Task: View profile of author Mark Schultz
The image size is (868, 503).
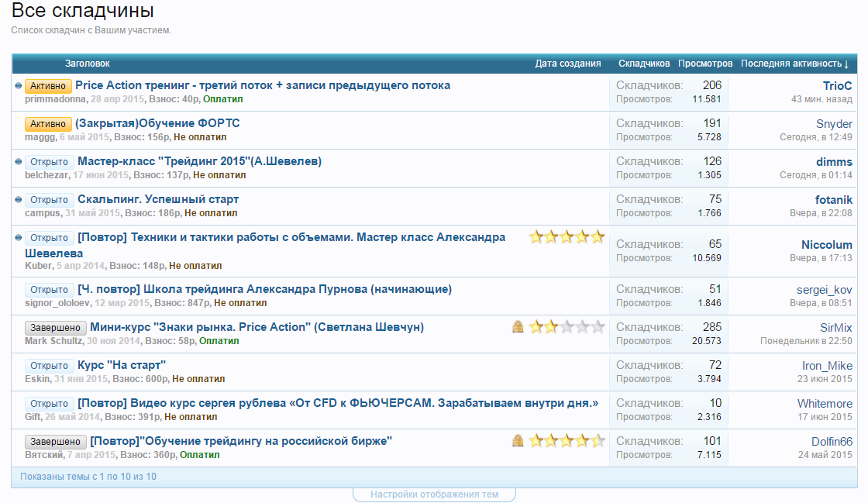Action: pos(53,341)
